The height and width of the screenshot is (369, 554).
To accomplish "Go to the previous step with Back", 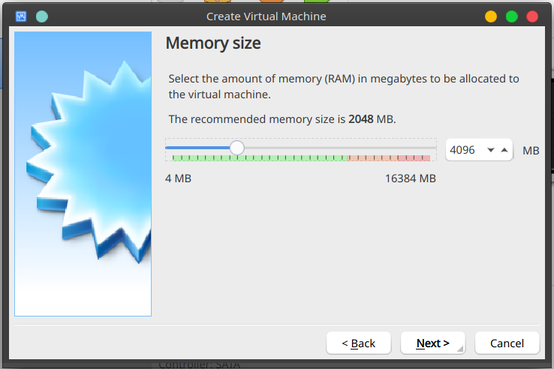I will point(359,343).
